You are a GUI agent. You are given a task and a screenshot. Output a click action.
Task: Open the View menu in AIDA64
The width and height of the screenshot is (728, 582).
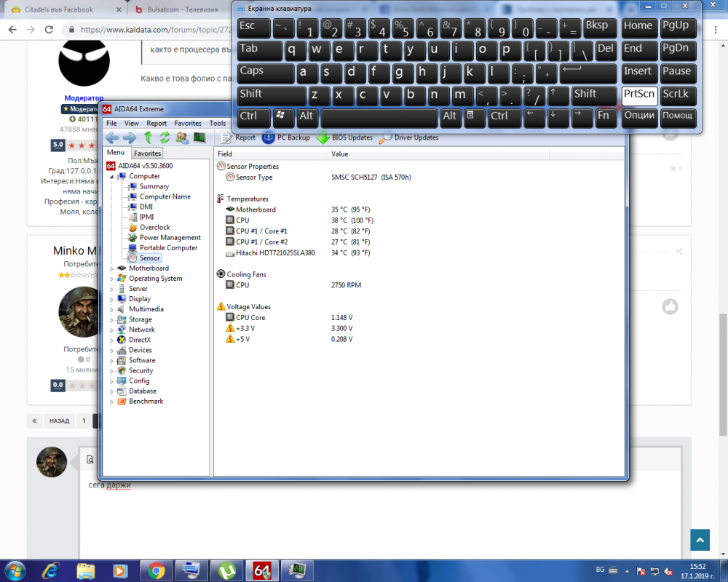click(131, 123)
